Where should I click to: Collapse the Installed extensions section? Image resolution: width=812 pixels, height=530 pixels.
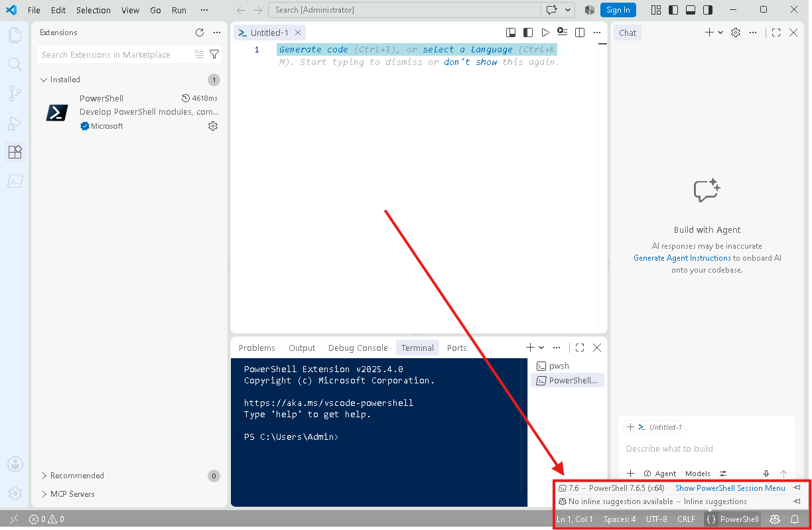tap(129, 80)
